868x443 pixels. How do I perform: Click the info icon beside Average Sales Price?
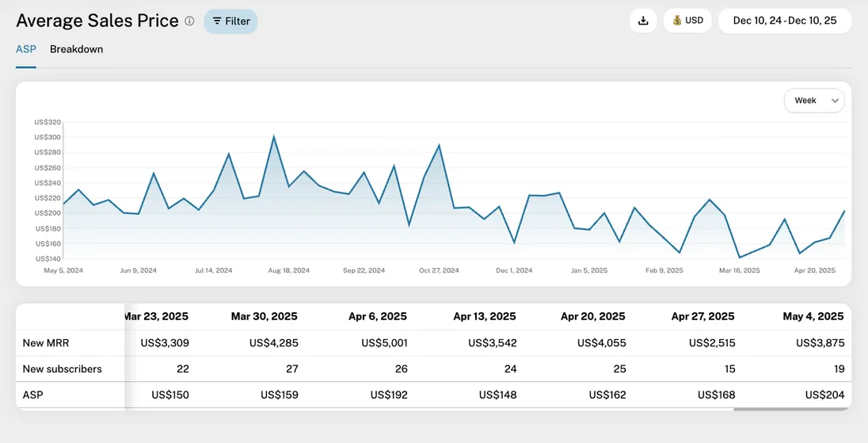coord(189,21)
